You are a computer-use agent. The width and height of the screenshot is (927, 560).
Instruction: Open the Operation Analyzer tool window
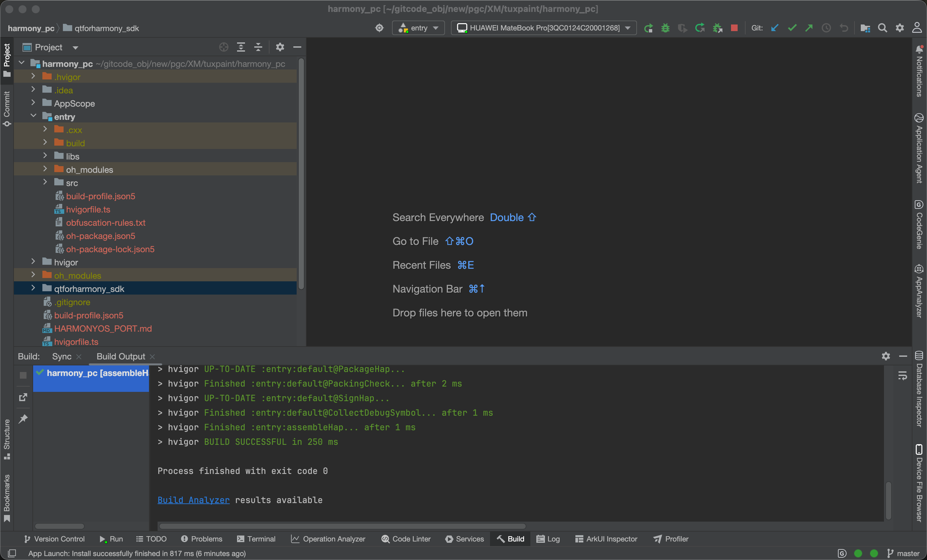(x=328, y=539)
